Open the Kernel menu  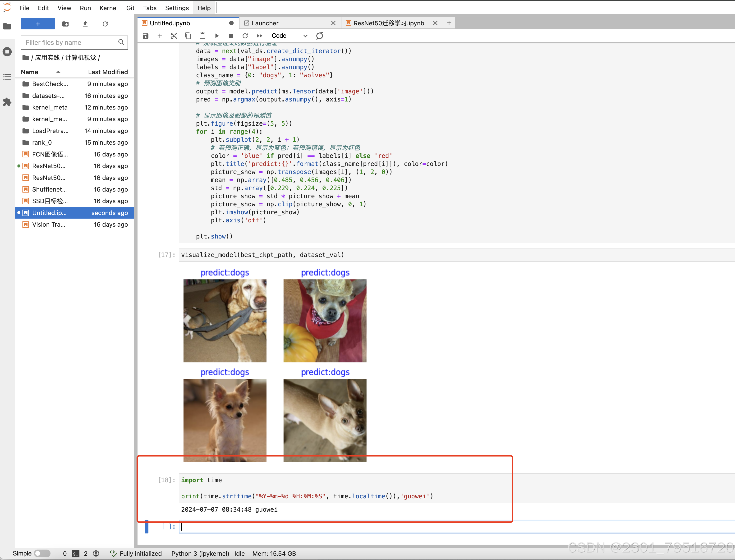108,8
